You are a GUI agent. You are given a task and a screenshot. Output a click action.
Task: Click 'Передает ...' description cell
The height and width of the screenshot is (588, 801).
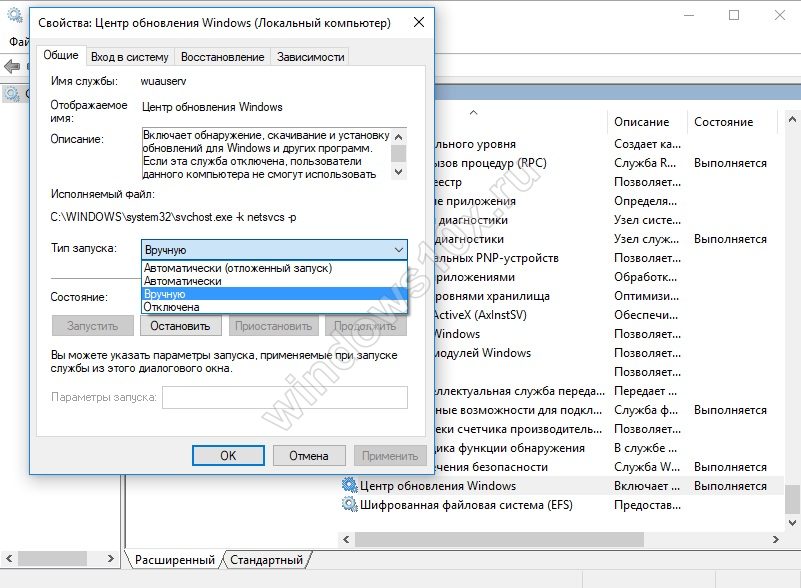(645, 391)
